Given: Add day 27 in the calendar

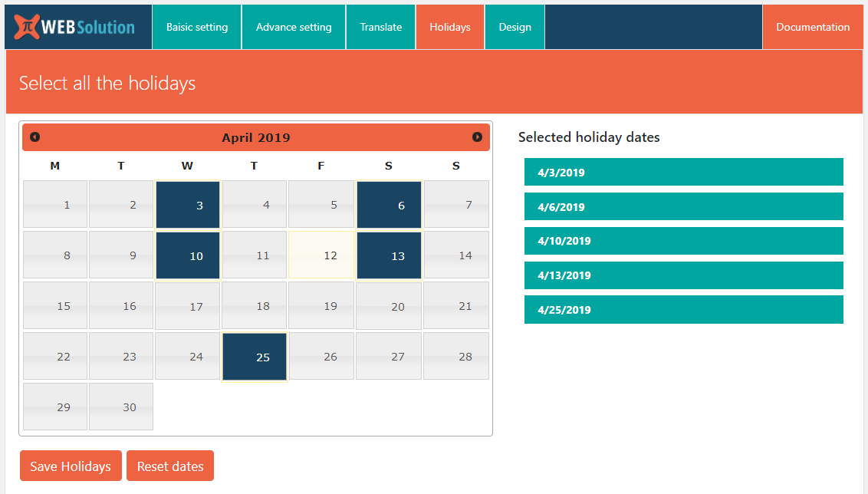Looking at the screenshot, I should tap(390, 356).
